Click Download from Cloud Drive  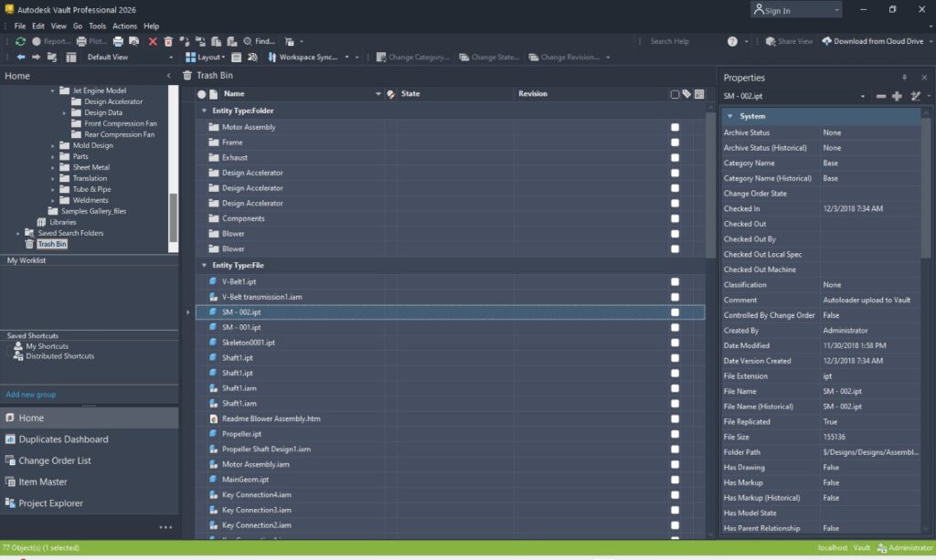(x=871, y=41)
